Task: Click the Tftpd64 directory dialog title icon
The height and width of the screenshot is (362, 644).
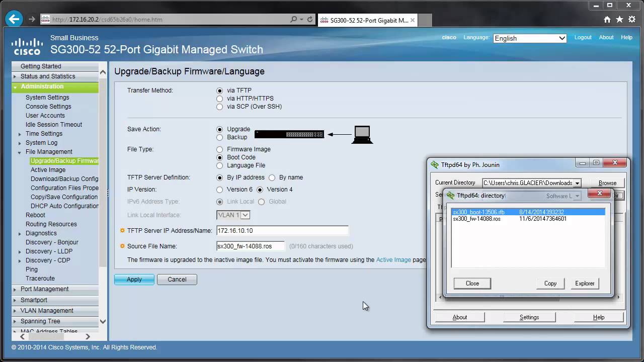Action: tap(451, 196)
